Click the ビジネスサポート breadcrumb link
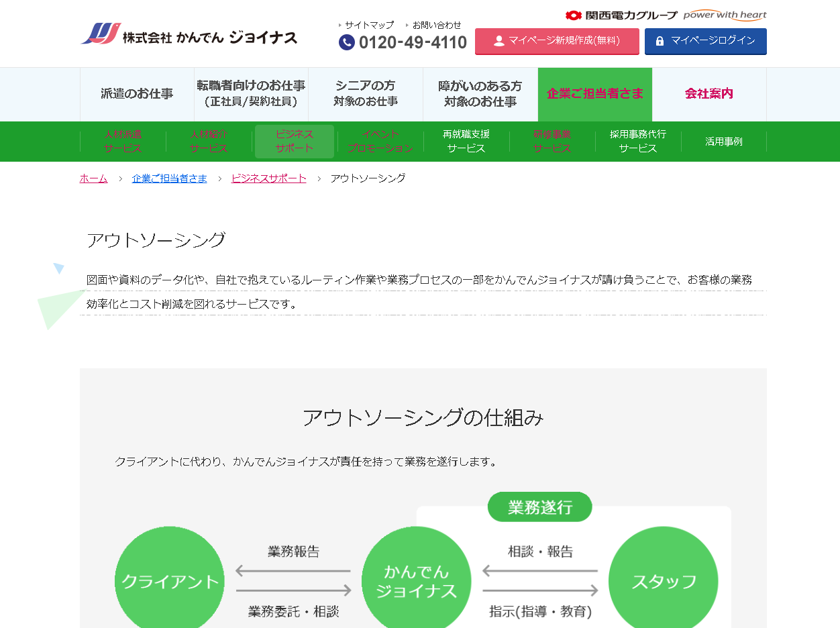Viewport: 840px width, 628px height. point(268,178)
